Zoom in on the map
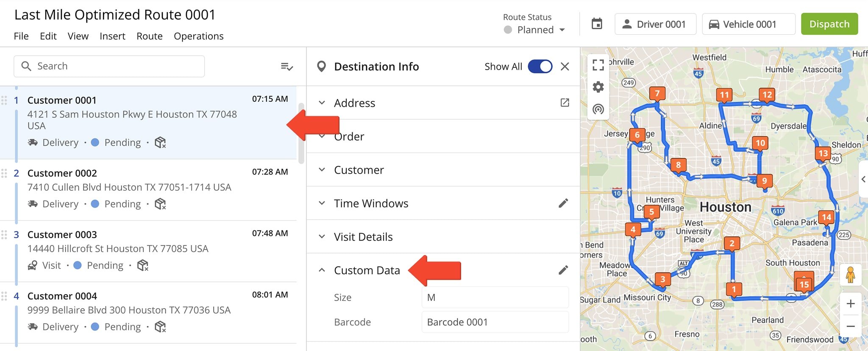Screen dimensions: 868x351 click(850, 303)
